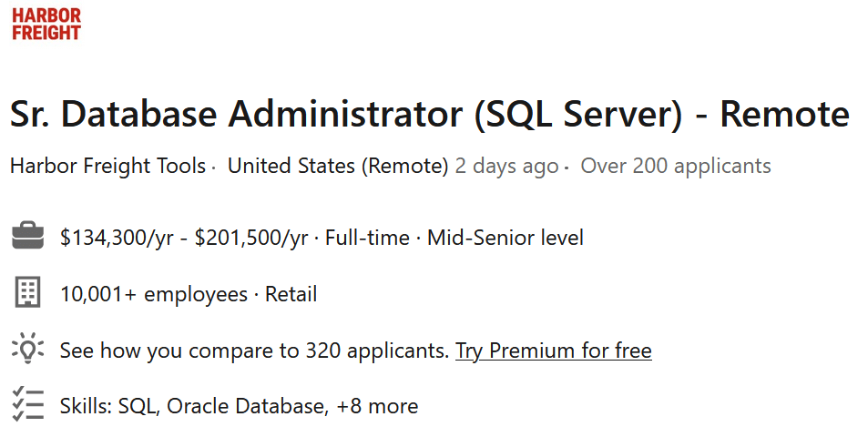
Task: Click the SQL skill in Skills row
Action: (138, 406)
